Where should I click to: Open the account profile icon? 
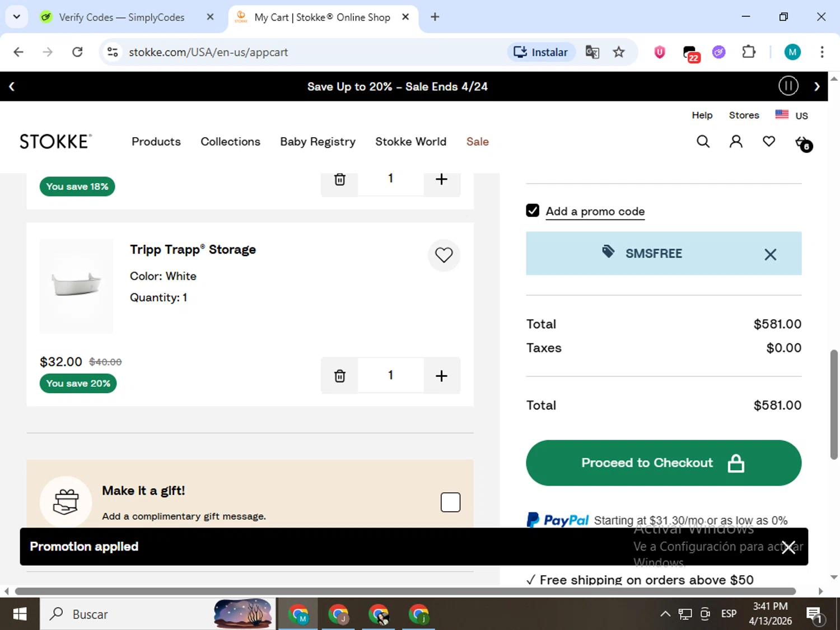coord(736,142)
